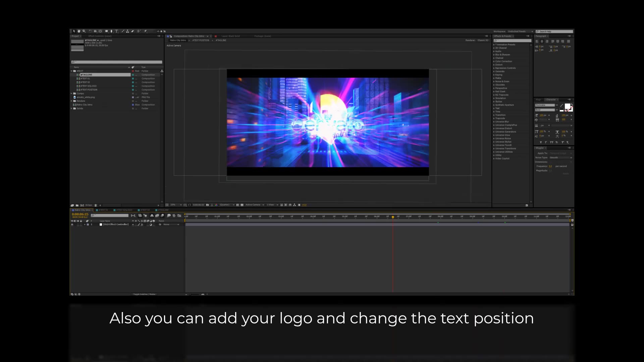This screenshot has height=362, width=644.
Task: Switch to the Project panel tab
Action: [75, 36]
